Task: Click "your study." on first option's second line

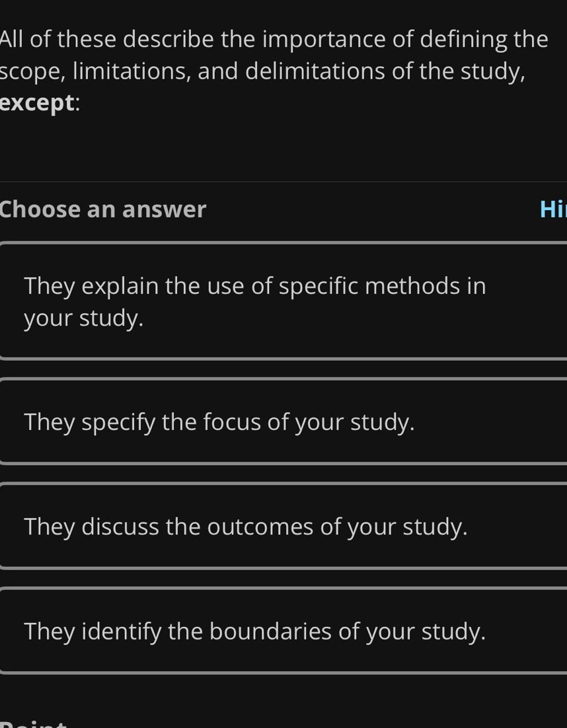Action: click(x=84, y=318)
